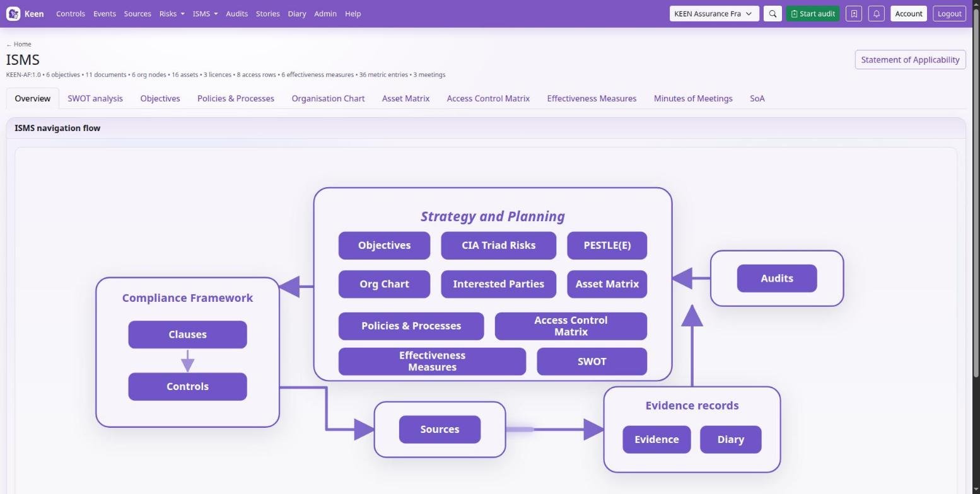The height and width of the screenshot is (494, 980).
Task: Switch to the Access Control Matrix tab
Action: (488, 98)
